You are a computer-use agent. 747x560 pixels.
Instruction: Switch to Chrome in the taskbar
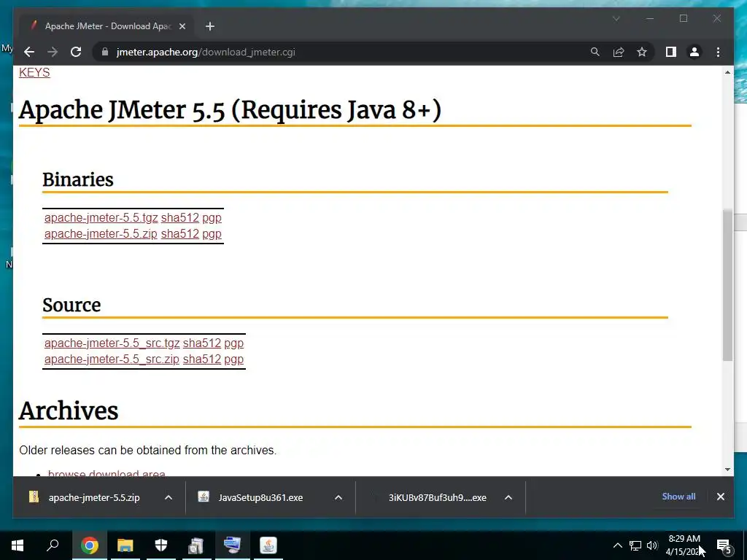pyautogui.click(x=89, y=545)
